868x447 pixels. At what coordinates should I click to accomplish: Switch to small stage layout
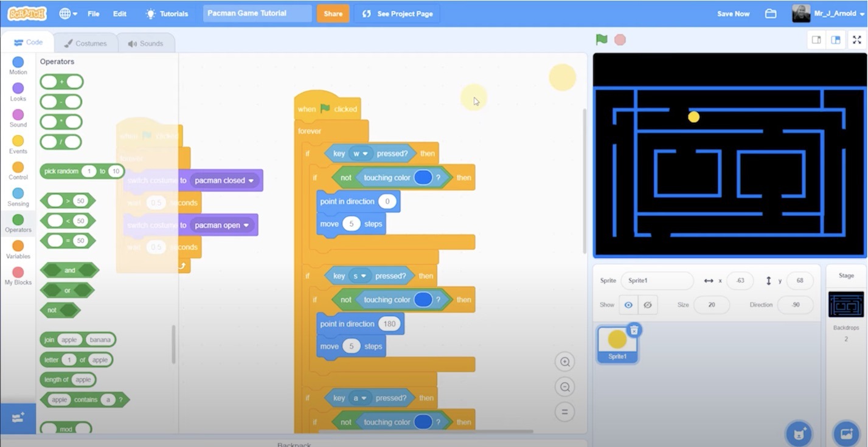[816, 40]
